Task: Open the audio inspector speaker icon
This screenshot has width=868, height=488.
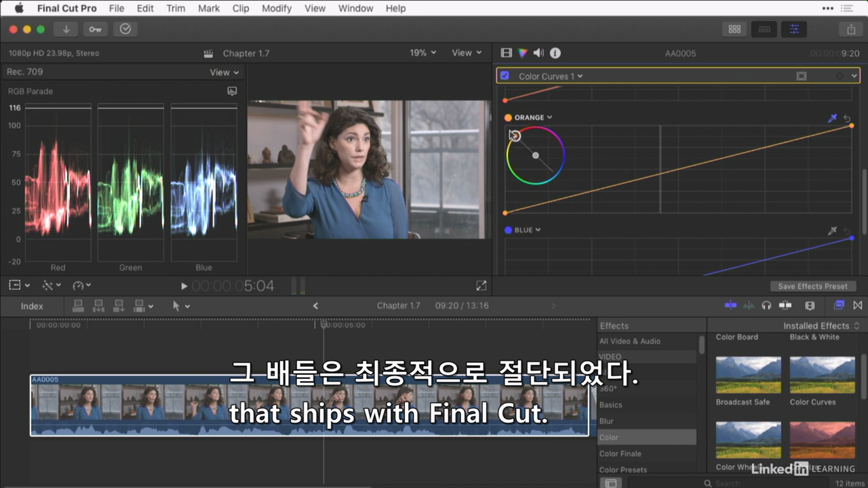Action: (x=538, y=53)
